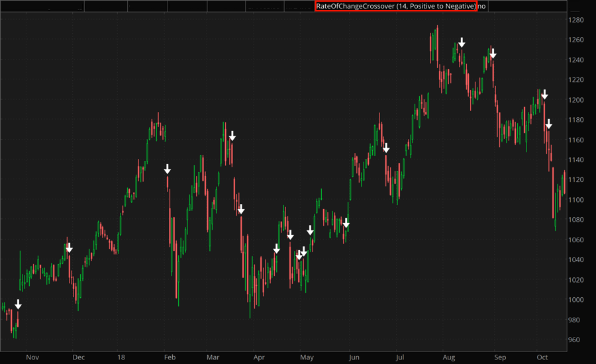
Task: Click the RateOfChangeCrossover study label
Action: [x=395, y=6]
